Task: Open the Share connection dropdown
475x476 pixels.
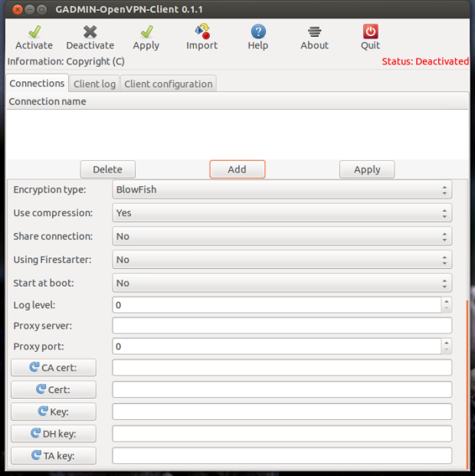Action: 282,237
